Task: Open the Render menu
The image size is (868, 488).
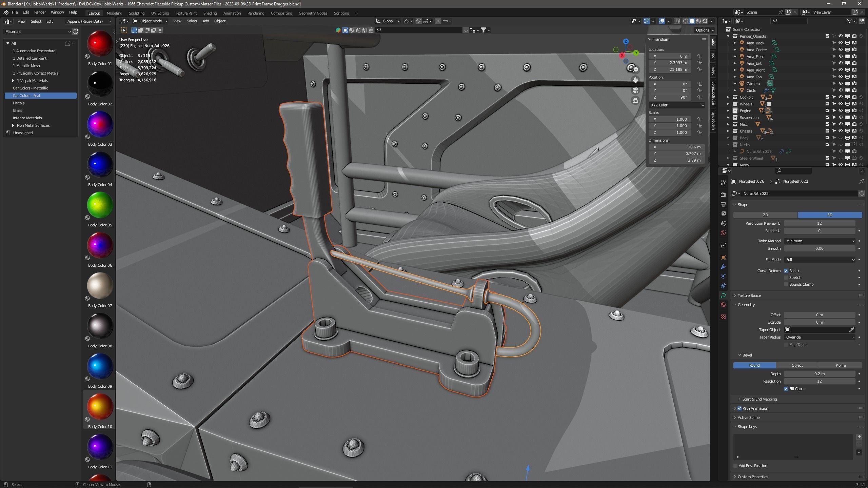Action: [40, 12]
